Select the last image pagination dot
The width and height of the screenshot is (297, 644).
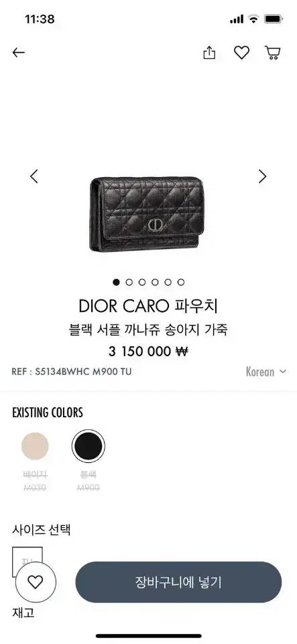tap(181, 282)
